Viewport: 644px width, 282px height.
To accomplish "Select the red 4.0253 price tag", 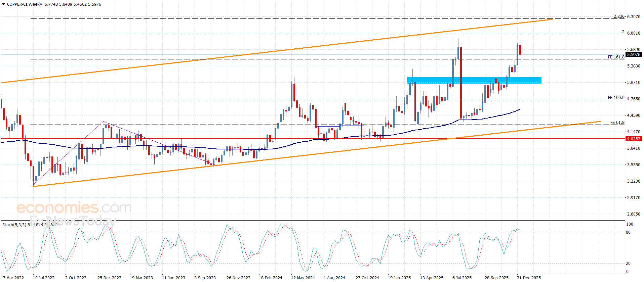I will click(x=634, y=139).
